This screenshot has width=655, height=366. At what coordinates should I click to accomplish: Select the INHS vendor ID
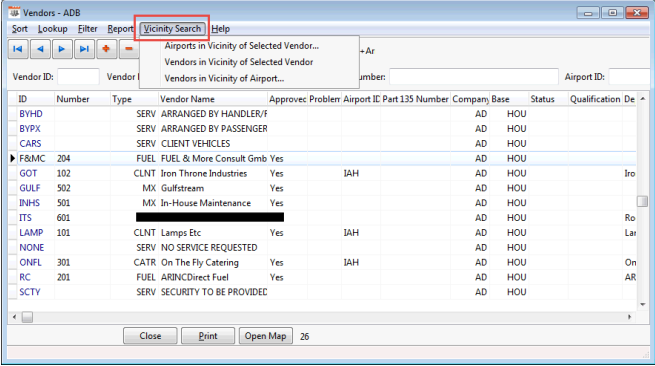(x=29, y=203)
